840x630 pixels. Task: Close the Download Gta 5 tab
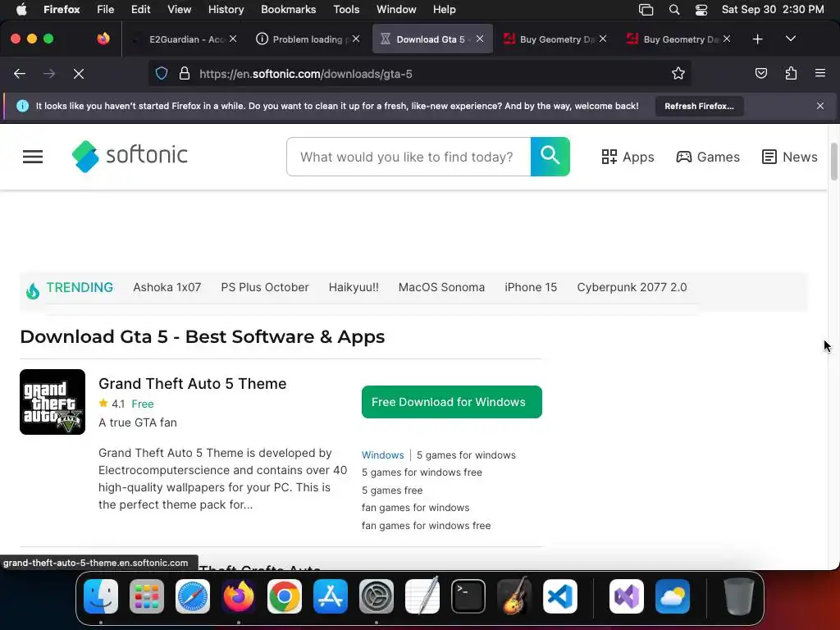click(480, 39)
